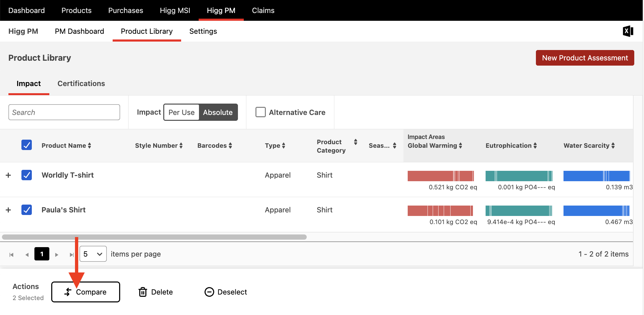
Task: Switch to the PM Dashboard tab
Action: (80, 31)
